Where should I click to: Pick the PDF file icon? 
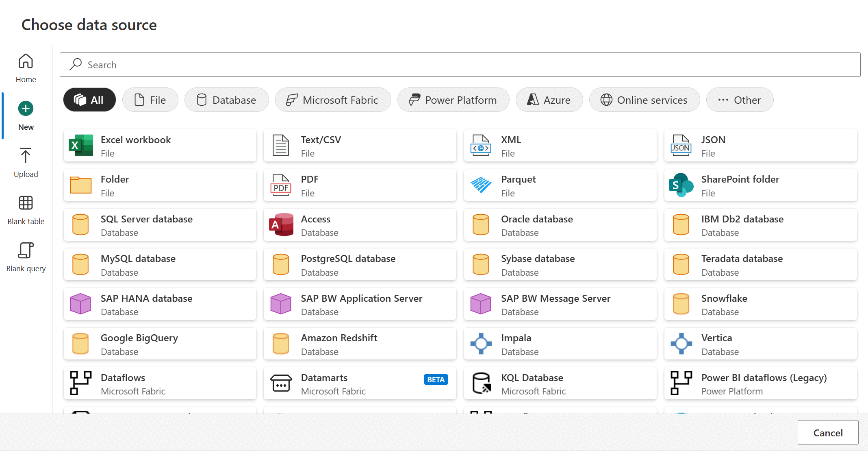pyautogui.click(x=280, y=185)
